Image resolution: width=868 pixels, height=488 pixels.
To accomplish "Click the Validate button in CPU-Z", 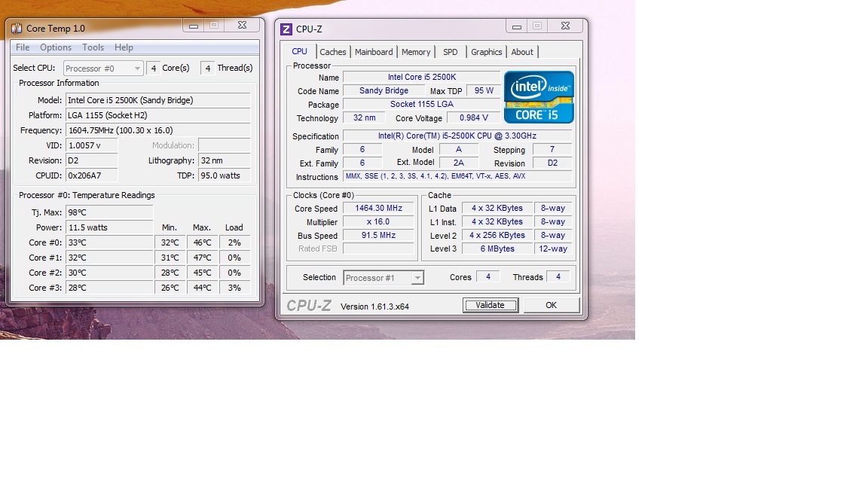I will click(491, 305).
